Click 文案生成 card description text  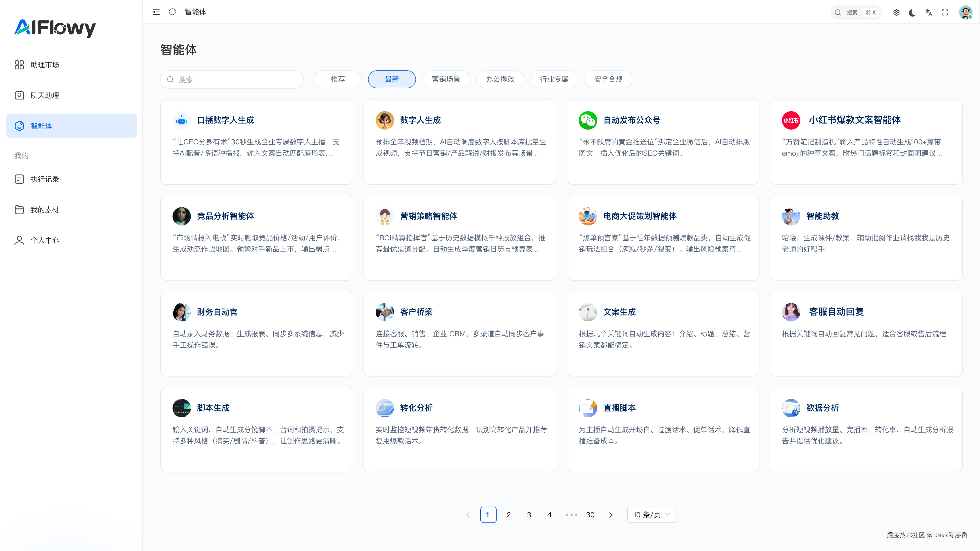click(664, 339)
